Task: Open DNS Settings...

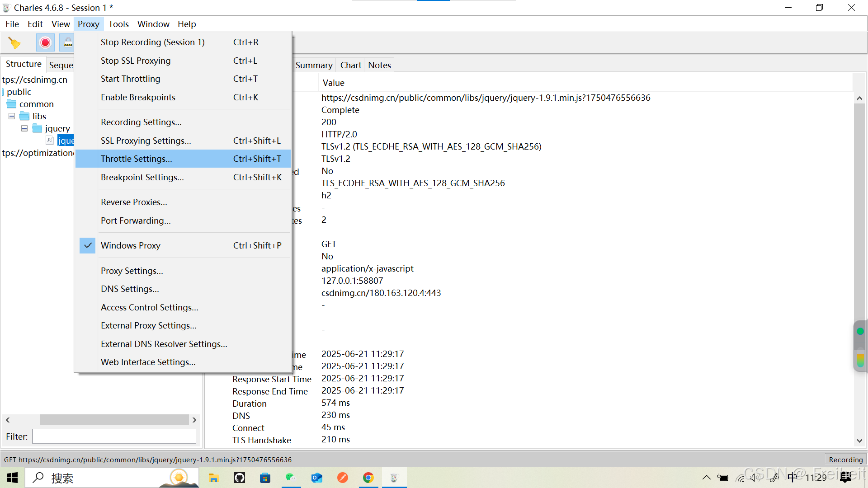Action: coord(183,289)
